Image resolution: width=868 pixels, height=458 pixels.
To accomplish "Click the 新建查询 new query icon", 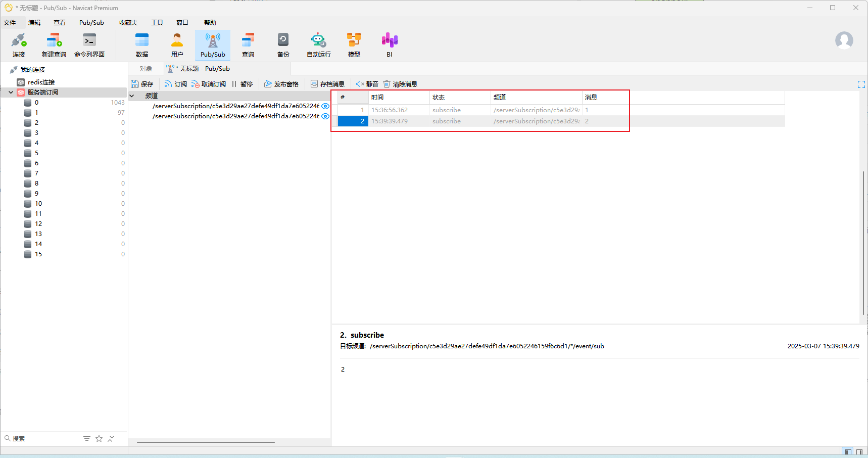I will point(54,45).
